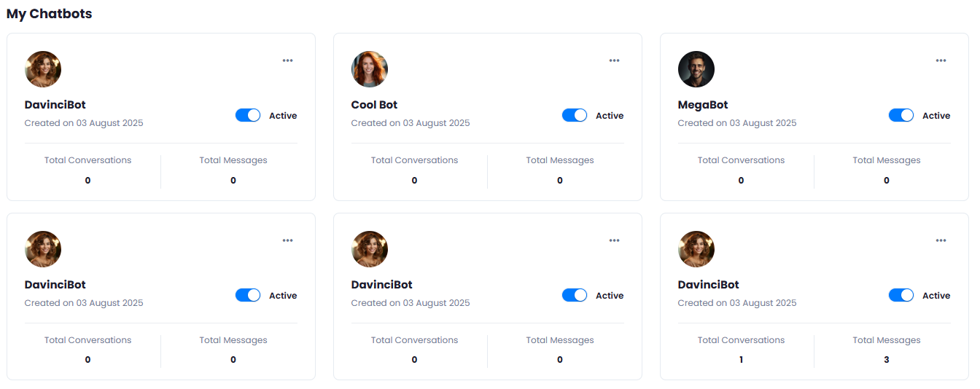Turn off MegaBot's active switch

tap(901, 115)
